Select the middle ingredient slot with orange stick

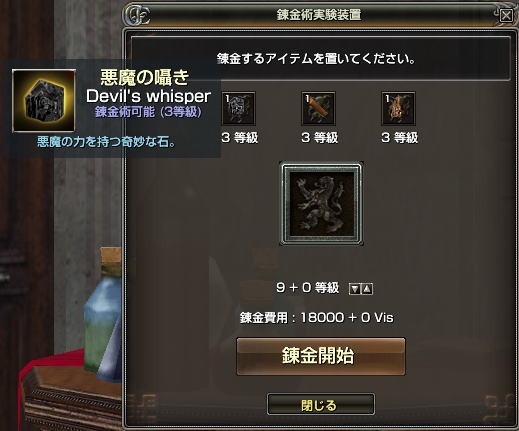(318, 109)
